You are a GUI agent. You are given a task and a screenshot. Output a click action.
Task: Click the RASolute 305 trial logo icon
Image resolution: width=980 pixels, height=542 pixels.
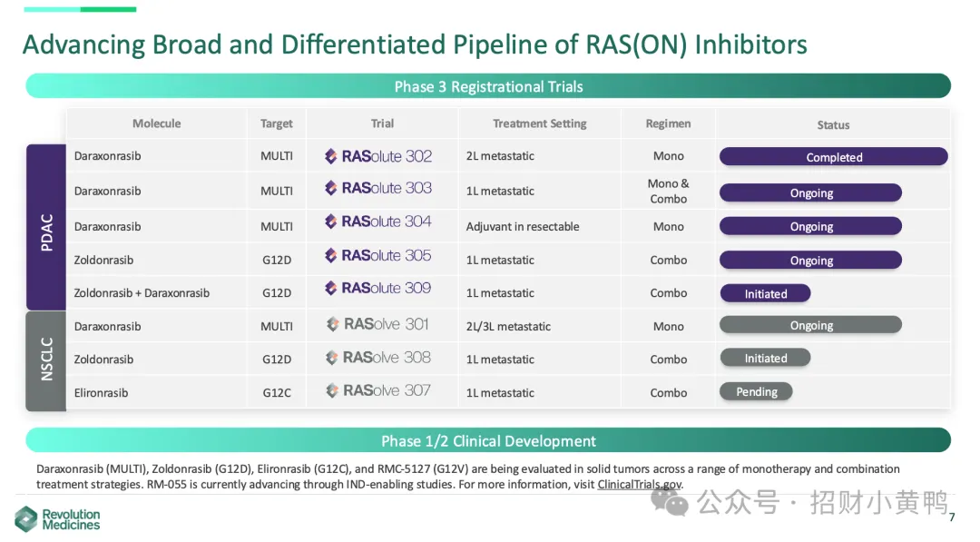pyautogui.click(x=331, y=255)
